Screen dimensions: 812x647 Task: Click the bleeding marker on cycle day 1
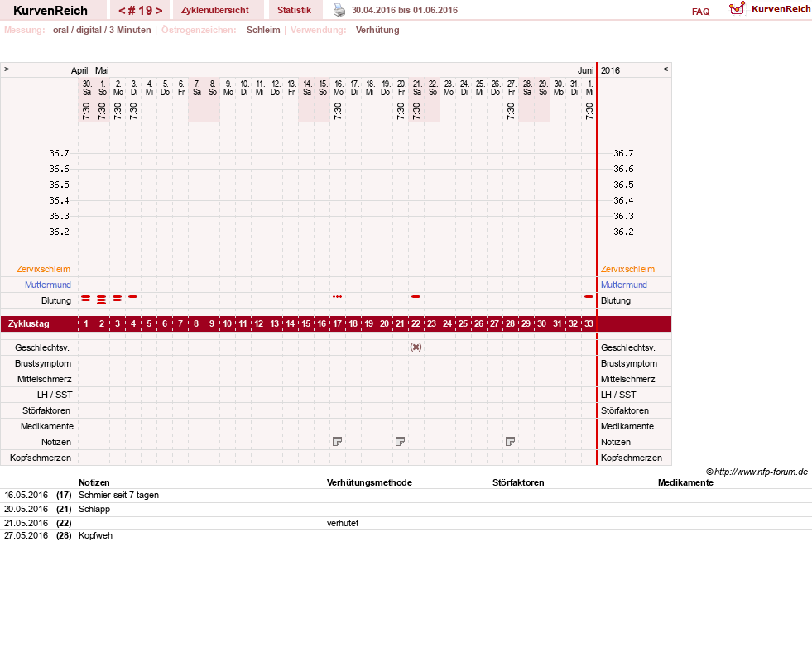(x=86, y=298)
